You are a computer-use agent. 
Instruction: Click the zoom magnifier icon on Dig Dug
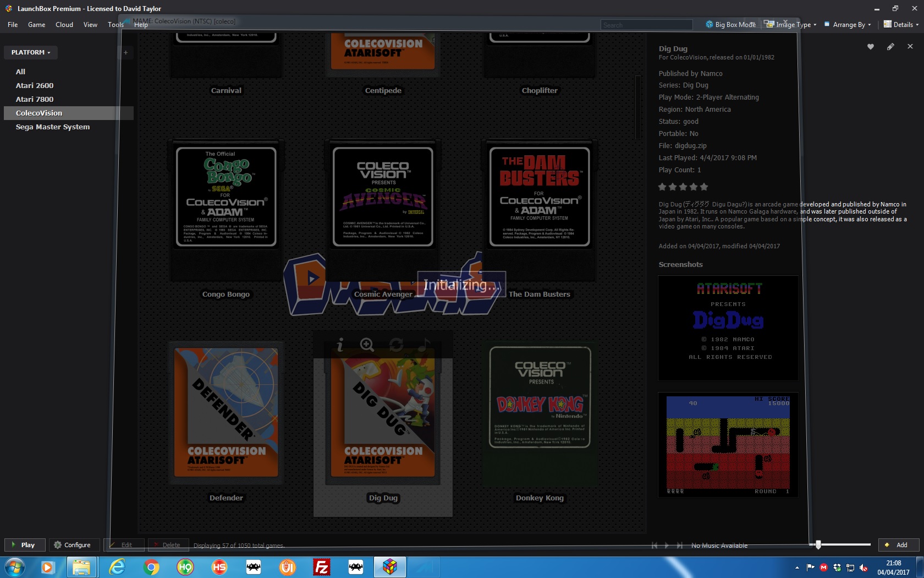pos(367,345)
